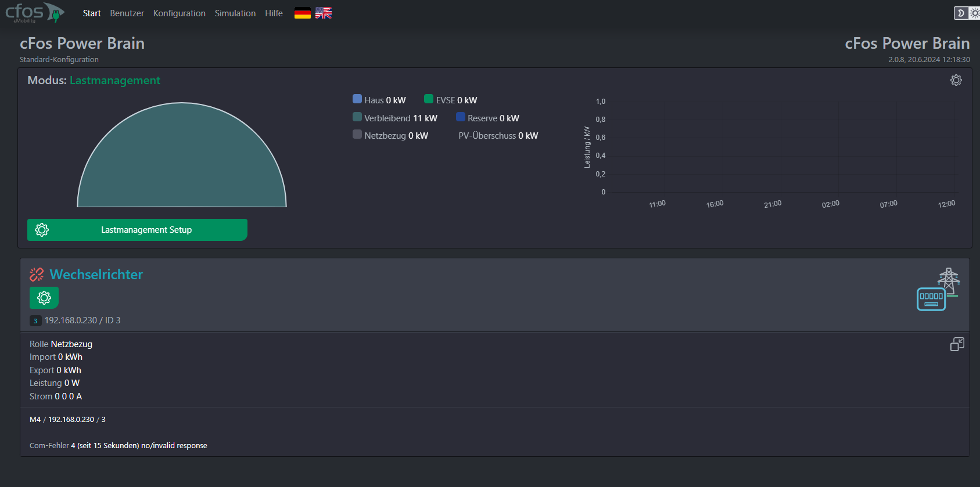Collapse the Wechselrichter tile details
This screenshot has width=980, height=487.
(x=957, y=344)
